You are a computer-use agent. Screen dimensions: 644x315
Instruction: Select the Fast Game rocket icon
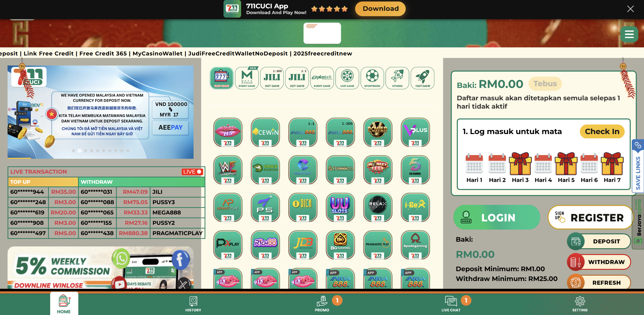click(x=422, y=78)
